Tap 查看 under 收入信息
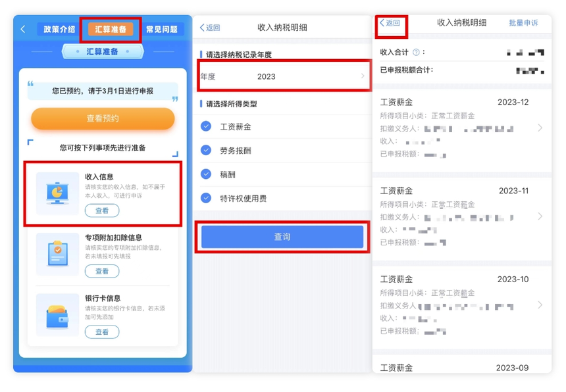The image size is (566, 392). pos(102,210)
